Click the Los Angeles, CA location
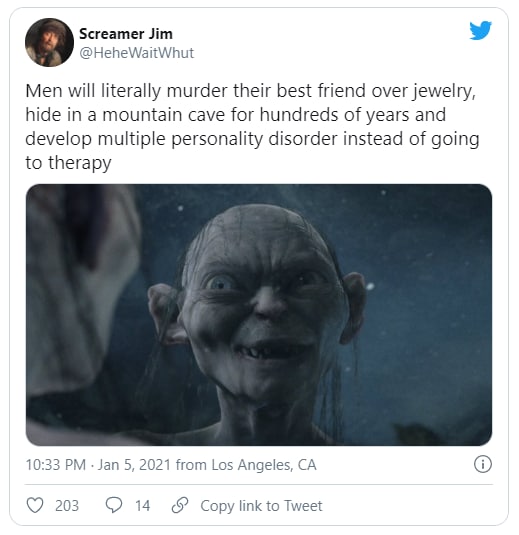Screen dimensions: 519x535 (x=264, y=465)
